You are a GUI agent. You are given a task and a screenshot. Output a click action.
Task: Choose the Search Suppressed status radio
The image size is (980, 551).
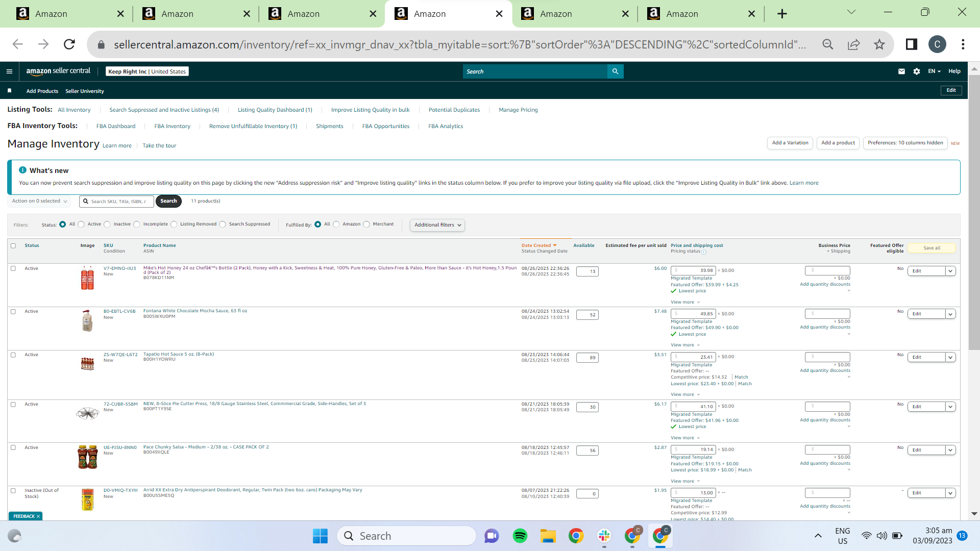click(223, 224)
